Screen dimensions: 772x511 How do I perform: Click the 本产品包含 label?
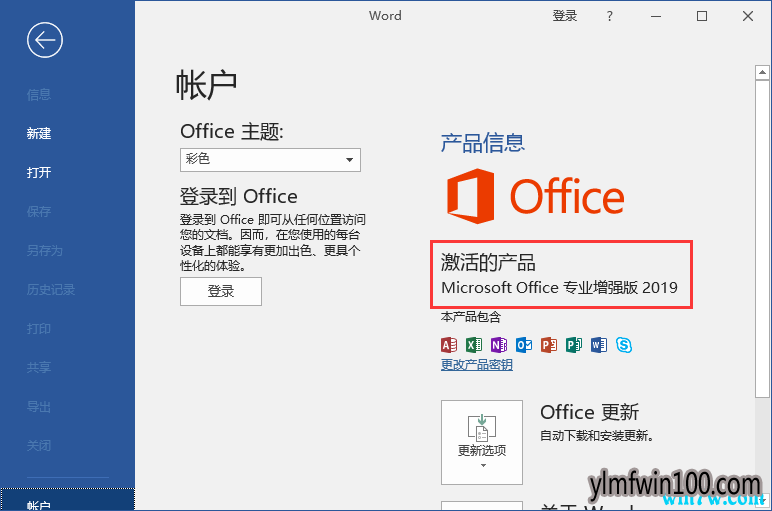click(x=471, y=317)
